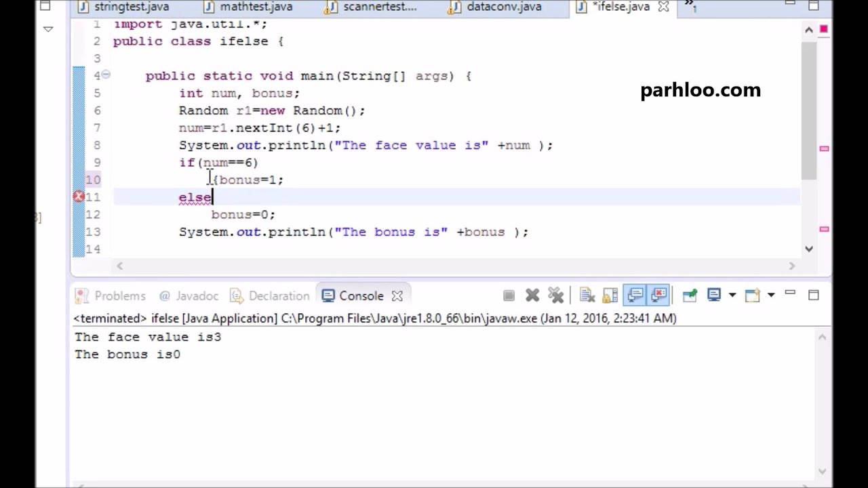Close the ifelse.java editor tab

point(664,7)
